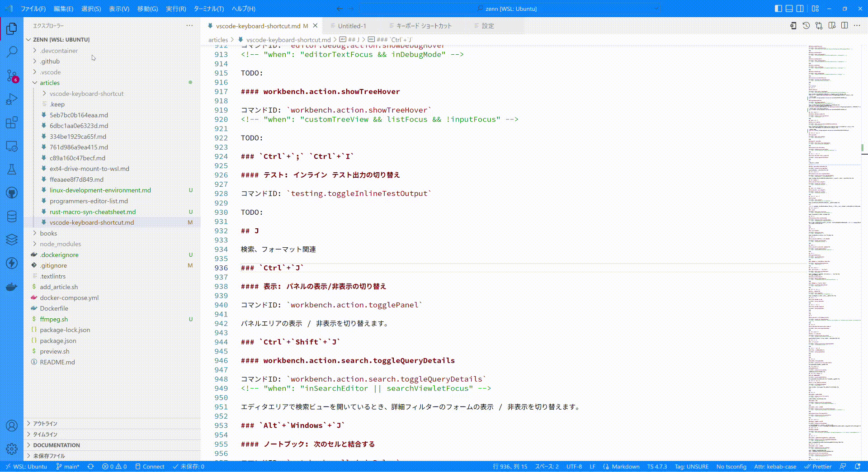Open notifications bell in status bar

(858, 467)
